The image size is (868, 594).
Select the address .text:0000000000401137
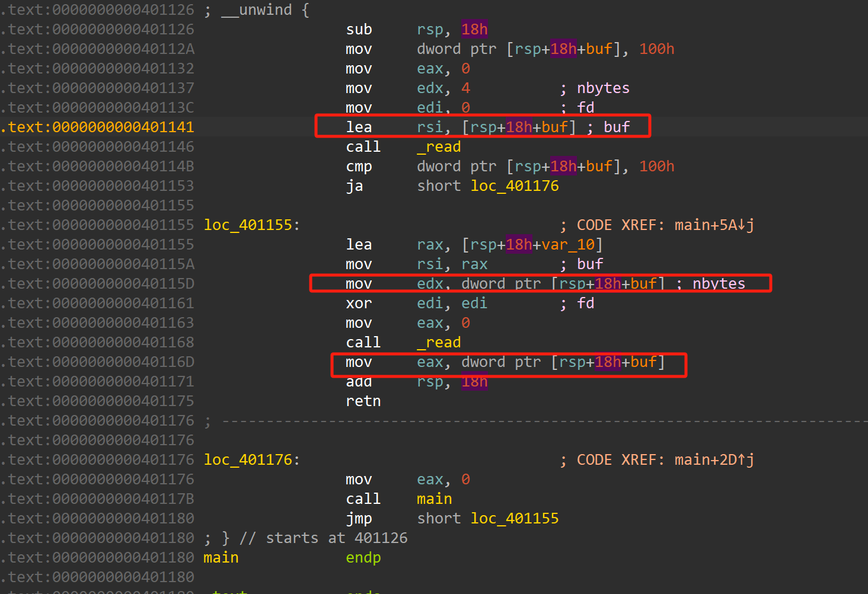coord(97,88)
